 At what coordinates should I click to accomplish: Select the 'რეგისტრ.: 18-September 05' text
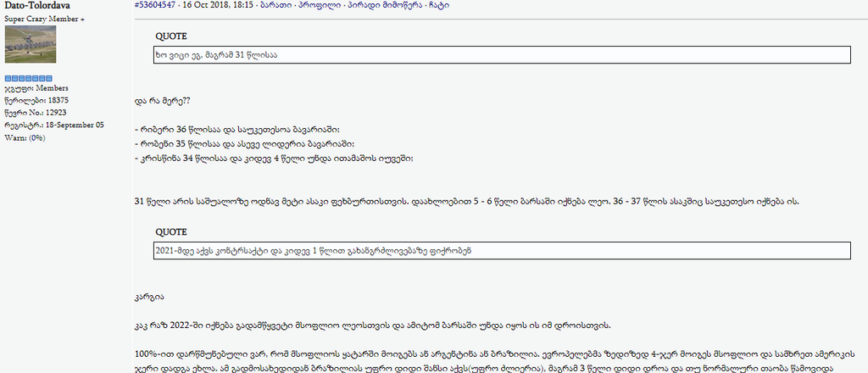pos(54,125)
